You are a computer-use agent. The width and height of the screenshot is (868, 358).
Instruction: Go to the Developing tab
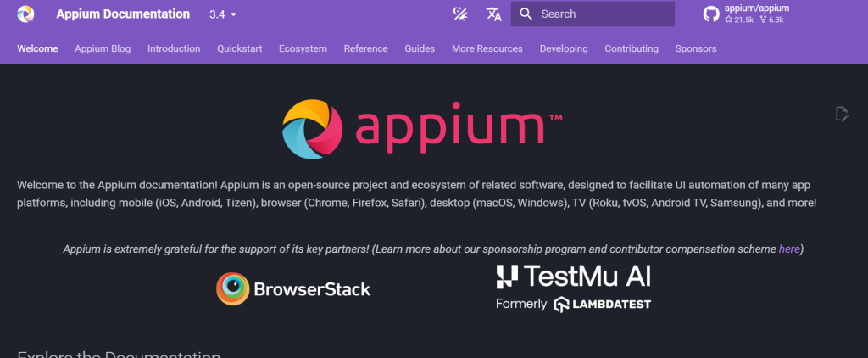point(564,48)
